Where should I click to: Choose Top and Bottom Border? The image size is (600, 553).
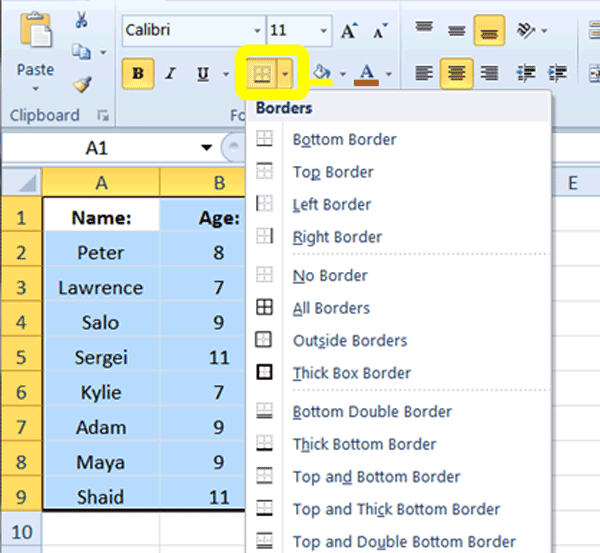pyautogui.click(x=398, y=477)
